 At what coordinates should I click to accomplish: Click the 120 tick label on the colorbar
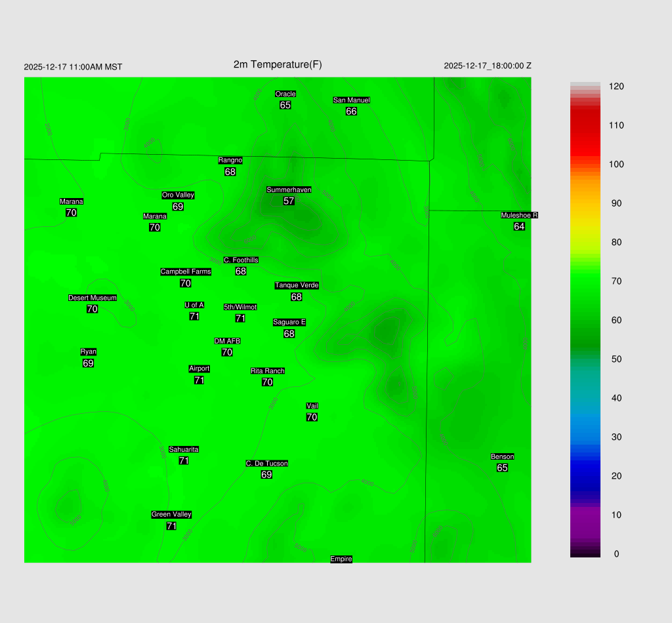(x=616, y=87)
